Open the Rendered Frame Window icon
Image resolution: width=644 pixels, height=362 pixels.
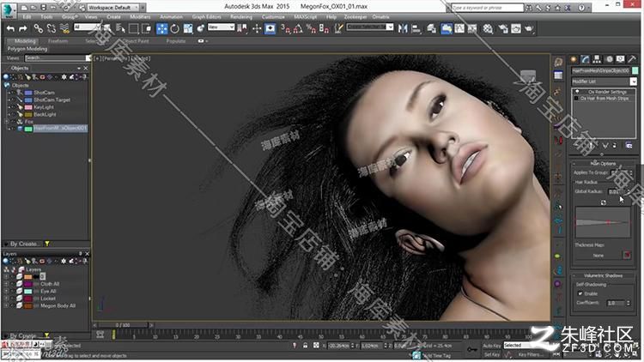coord(516,28)
